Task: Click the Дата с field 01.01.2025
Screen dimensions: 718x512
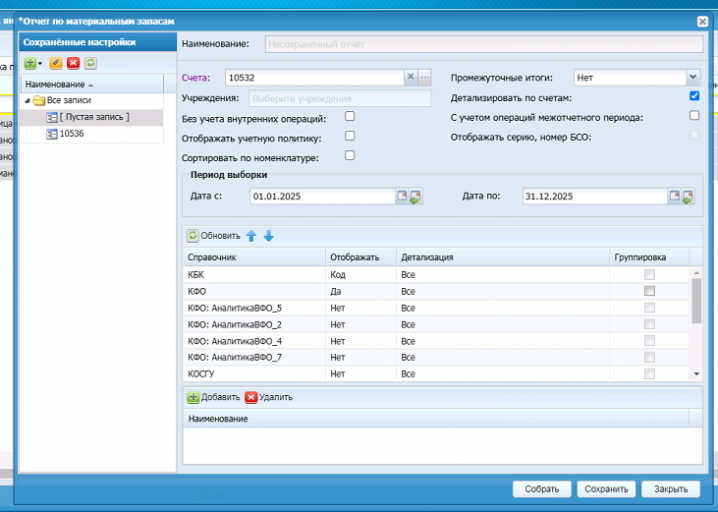Action: click(322, 196)
